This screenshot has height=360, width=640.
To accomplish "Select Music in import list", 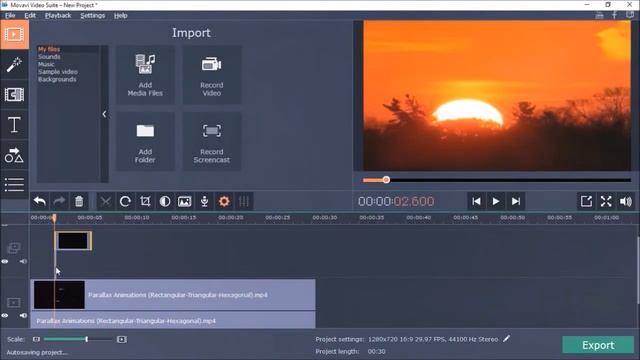I will (x=46, y=64).
